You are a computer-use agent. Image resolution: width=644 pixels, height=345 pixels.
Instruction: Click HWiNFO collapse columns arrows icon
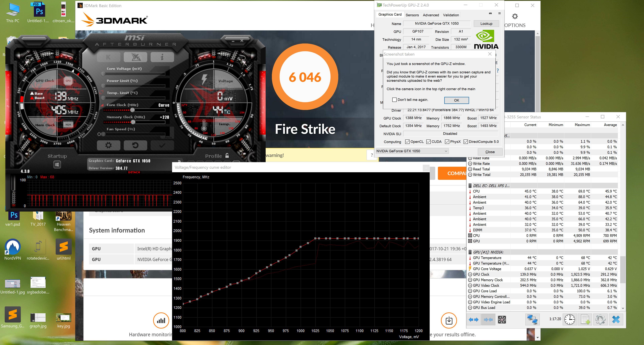click(488, 319)
